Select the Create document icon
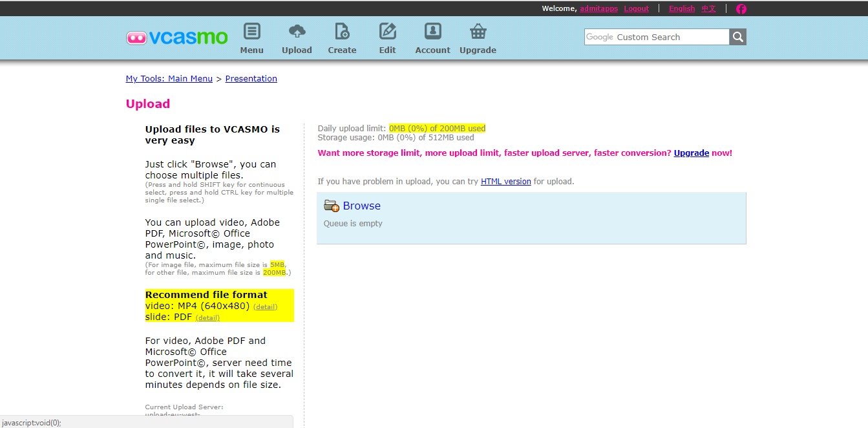Image resolution: width=868 pixels, height=428 pixels. (x=342, y=32)
